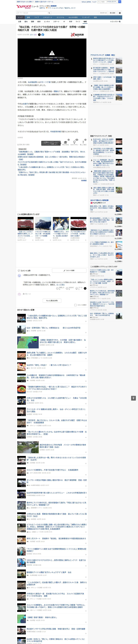Open the ヘルプ link at top

pos(94,2)
